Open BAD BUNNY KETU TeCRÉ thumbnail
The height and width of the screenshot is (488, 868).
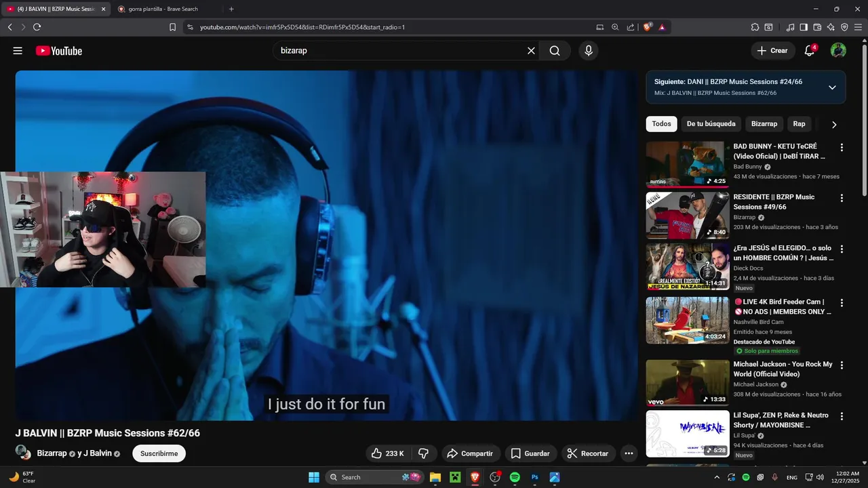pyautogui.click(x=688, y=164)
